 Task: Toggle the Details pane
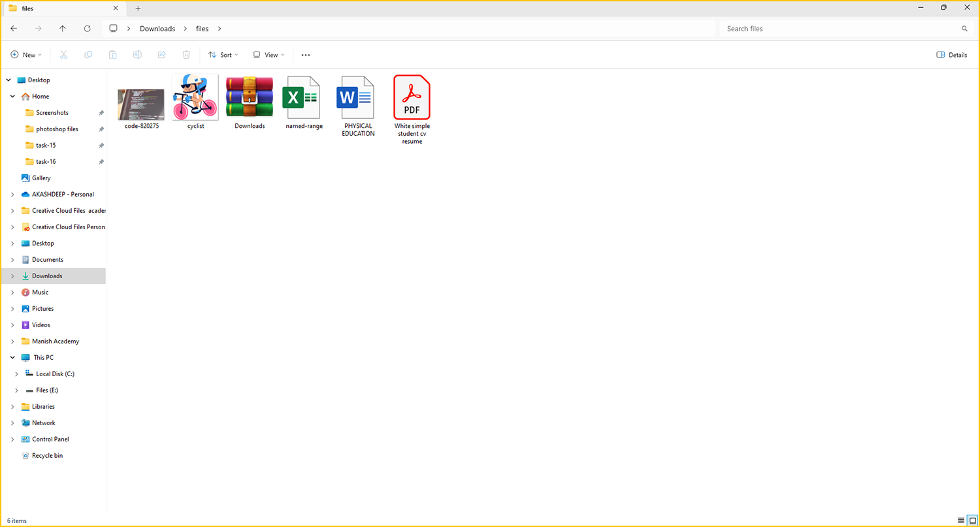pos(951,55)
